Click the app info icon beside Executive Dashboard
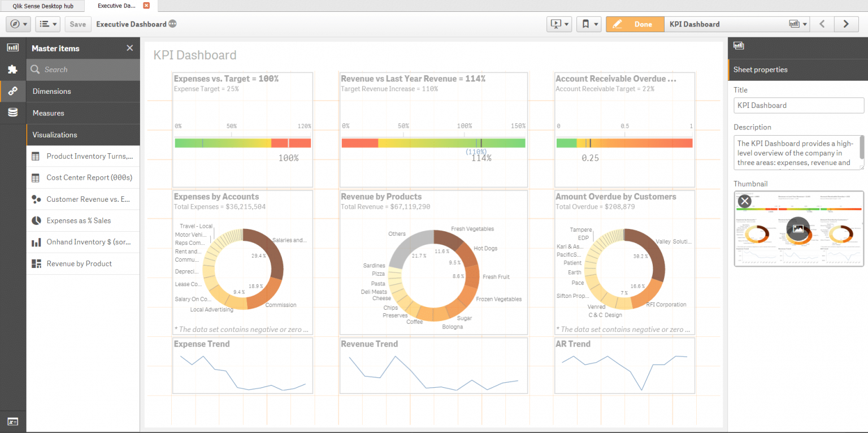 tap(172, 24)
